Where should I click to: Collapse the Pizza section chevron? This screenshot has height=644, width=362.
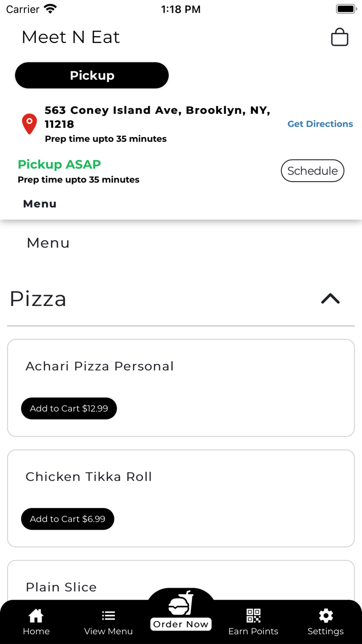(330, 299)
